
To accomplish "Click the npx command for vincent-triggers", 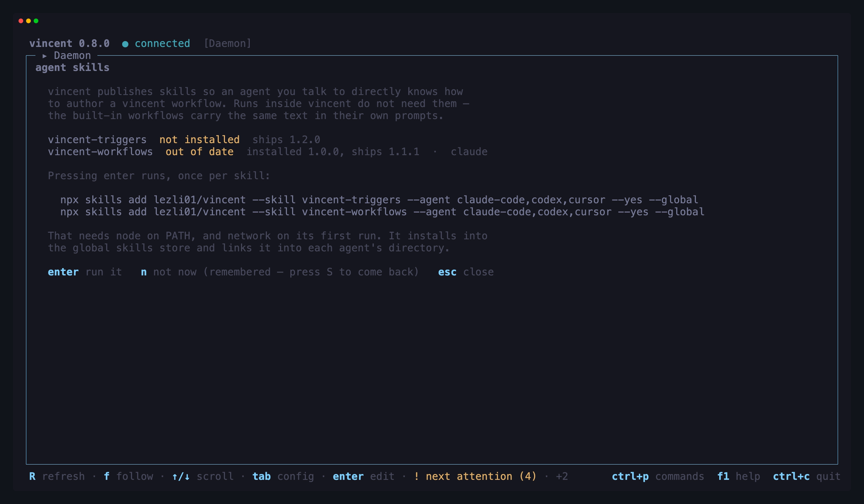I will coord(379,200).
